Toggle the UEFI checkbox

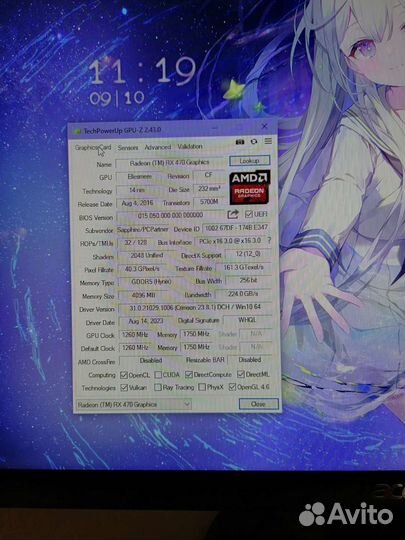(248, 214)
